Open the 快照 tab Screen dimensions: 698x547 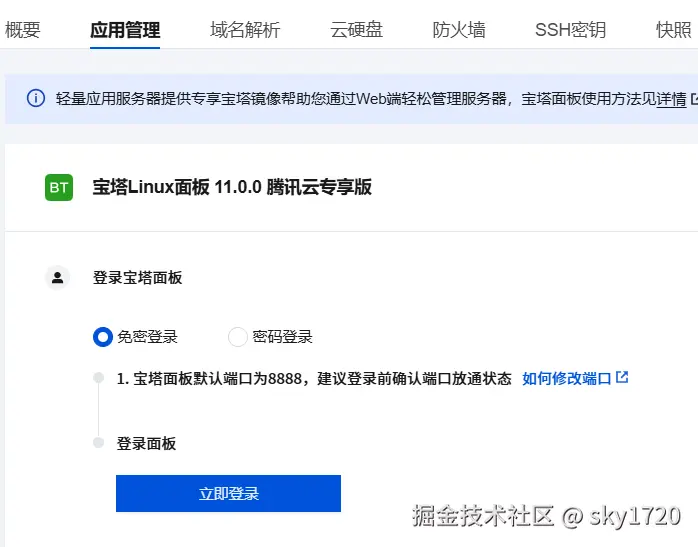click(x=674, y=30)
